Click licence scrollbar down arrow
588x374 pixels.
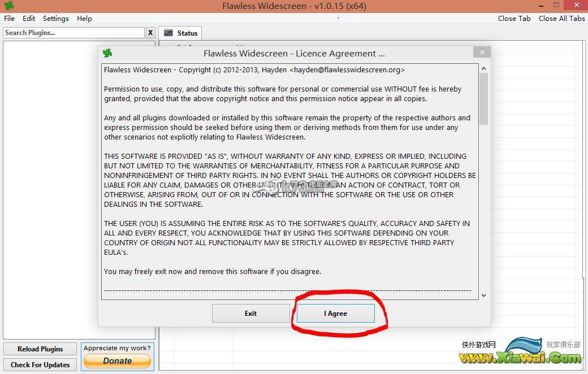484,295
